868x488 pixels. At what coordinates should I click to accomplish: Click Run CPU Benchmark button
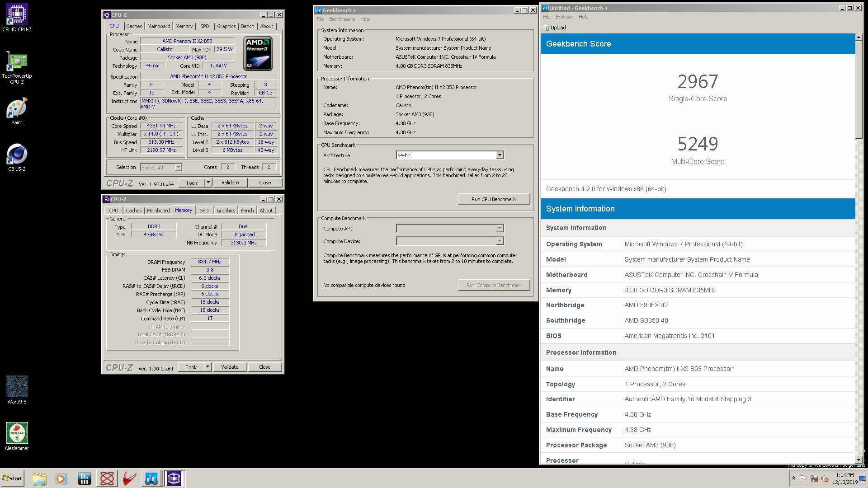tap(494, 199)
